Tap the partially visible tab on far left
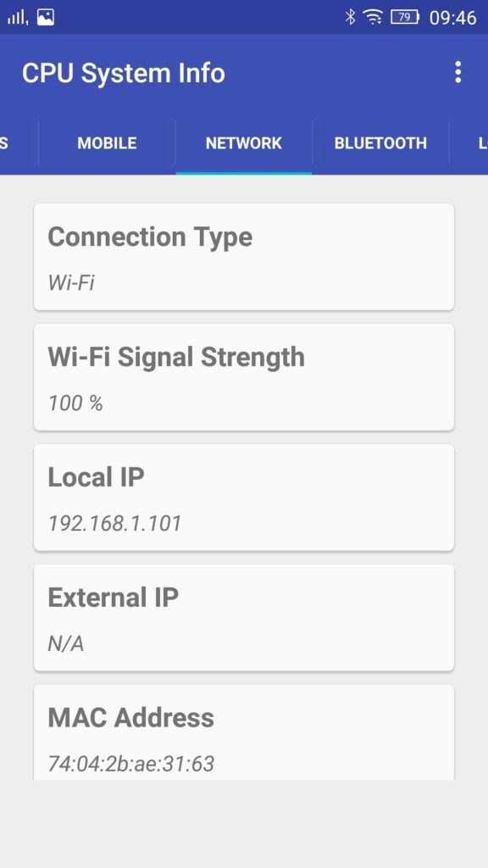This screenshot has height=868, width=488. pyautogui.click(x=19, y=143)
